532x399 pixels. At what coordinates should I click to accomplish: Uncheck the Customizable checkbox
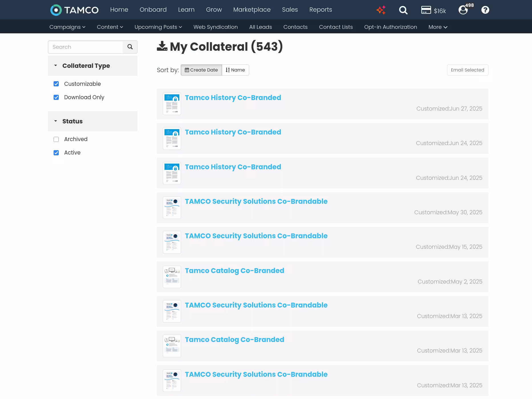click(56, 84)
